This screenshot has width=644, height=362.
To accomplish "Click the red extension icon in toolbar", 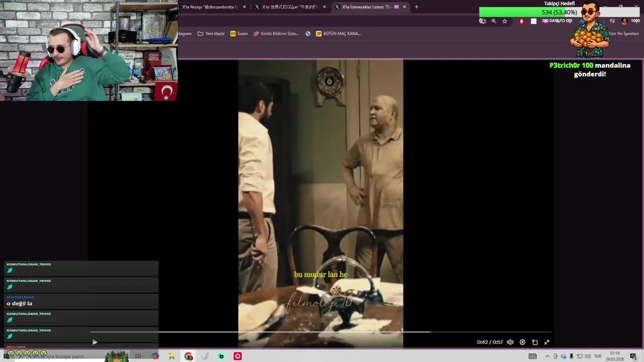I will [x=522, y=21].
